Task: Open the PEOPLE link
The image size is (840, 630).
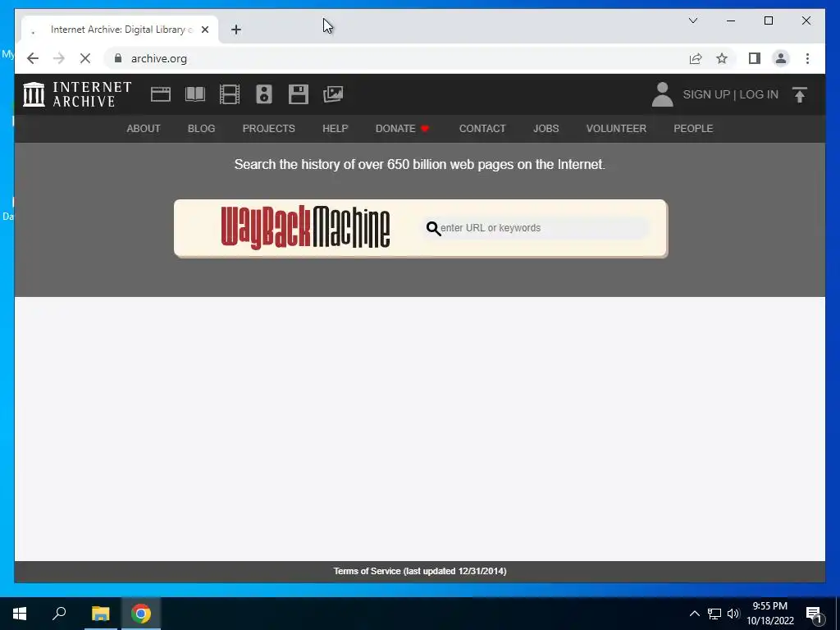Action: coord(693,129)
